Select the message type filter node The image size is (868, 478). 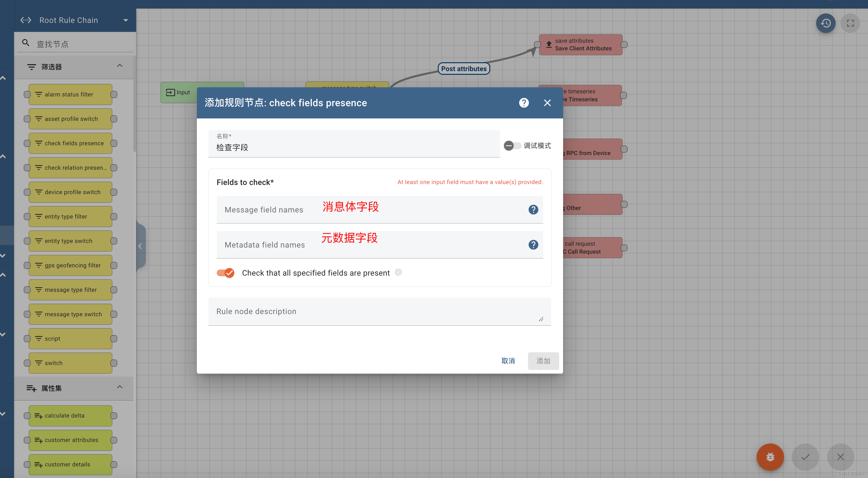[x=71, y=290]
